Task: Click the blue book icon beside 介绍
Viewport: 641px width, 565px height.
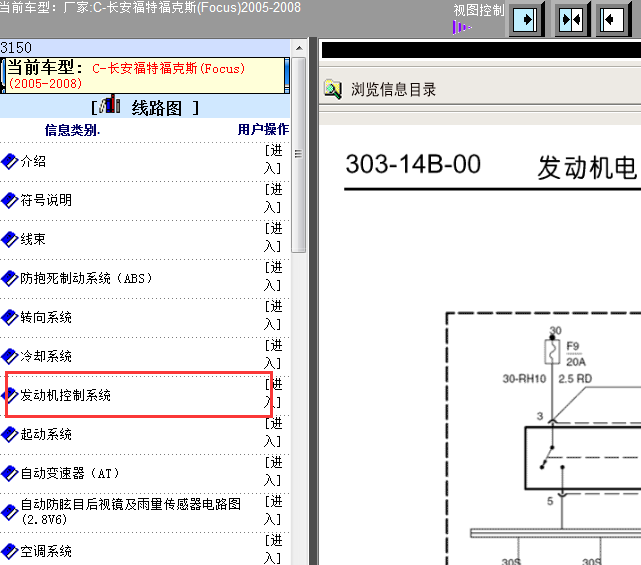Action: [9, 161]
